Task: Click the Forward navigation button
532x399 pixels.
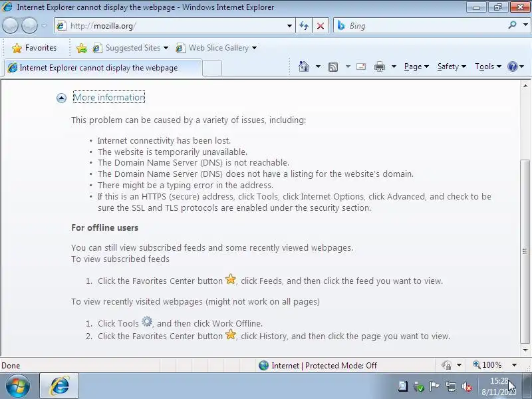Action: coord(29,26)
